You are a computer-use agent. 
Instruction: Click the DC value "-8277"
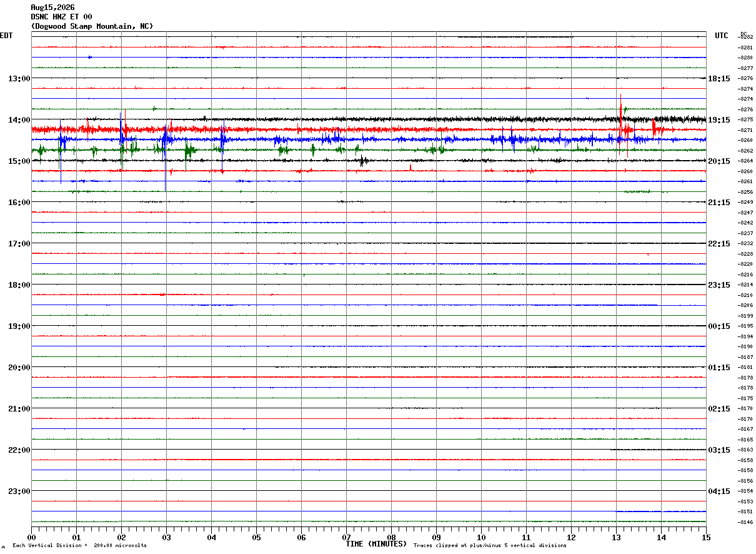pyautogui.click(x=746, y=68)
